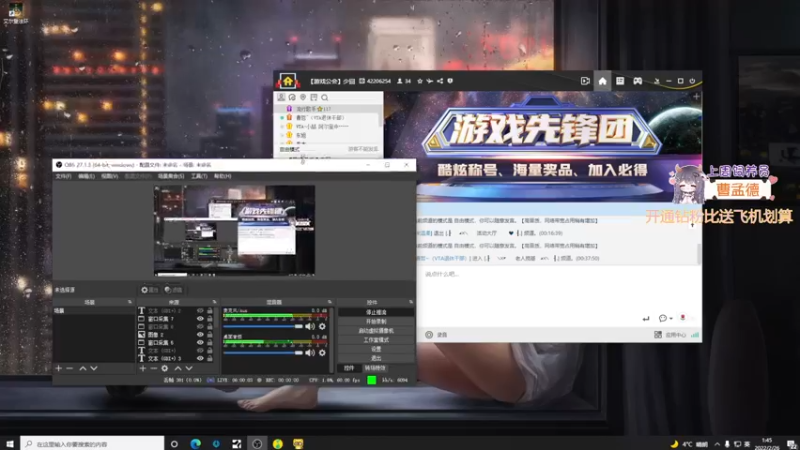Switch to 转场特效 tab in OBS
Viewport: 800px width, 450px height.
pyautogui.click(x=375, y=368)
